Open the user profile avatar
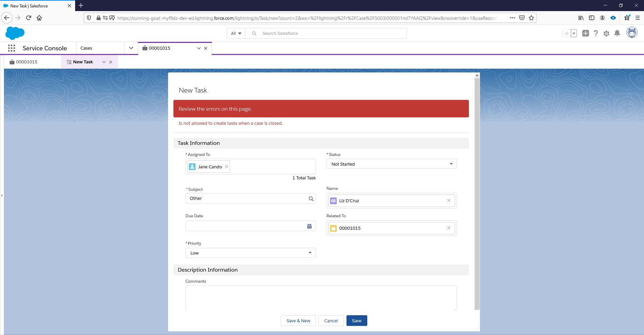Image resolution: width=644 pixels, height=335 pixels. pos(632,33)
